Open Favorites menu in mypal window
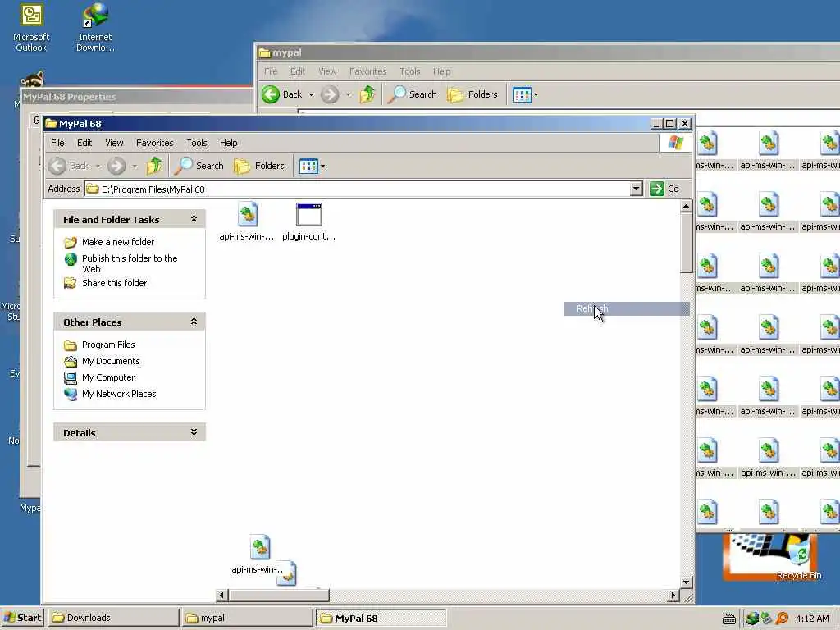 point(368,71)
